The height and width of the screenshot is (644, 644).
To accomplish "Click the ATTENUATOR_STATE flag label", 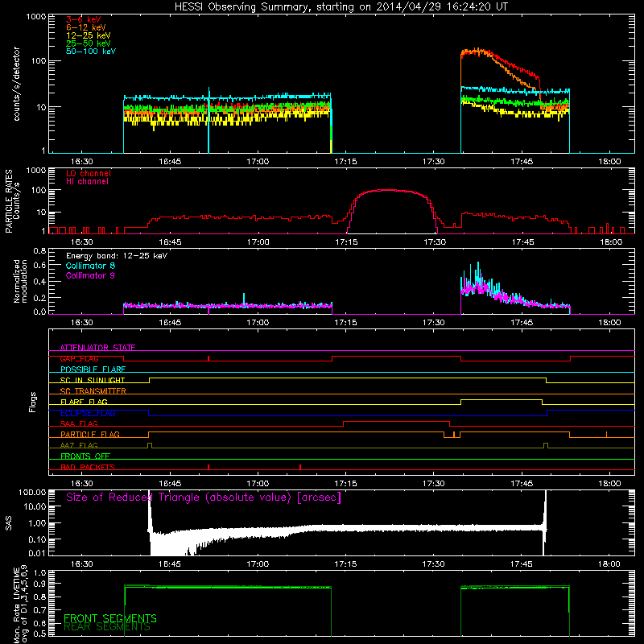I will [x=97, y=348].
